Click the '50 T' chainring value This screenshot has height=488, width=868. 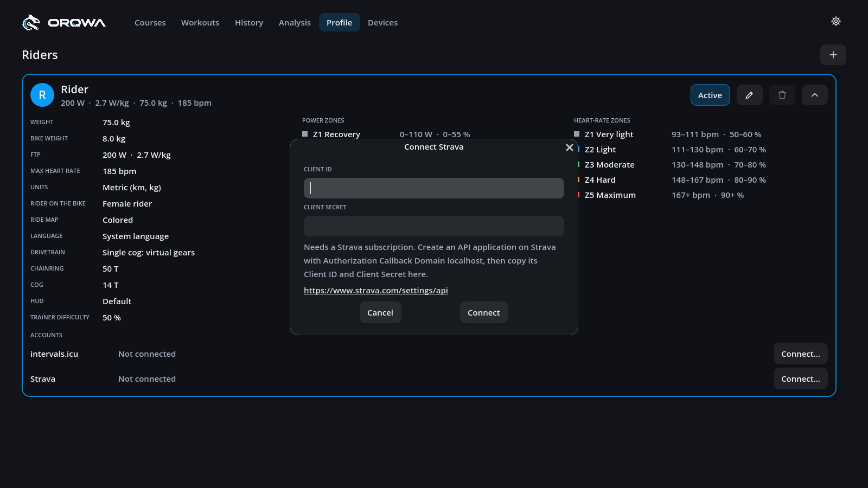(111, 269)
